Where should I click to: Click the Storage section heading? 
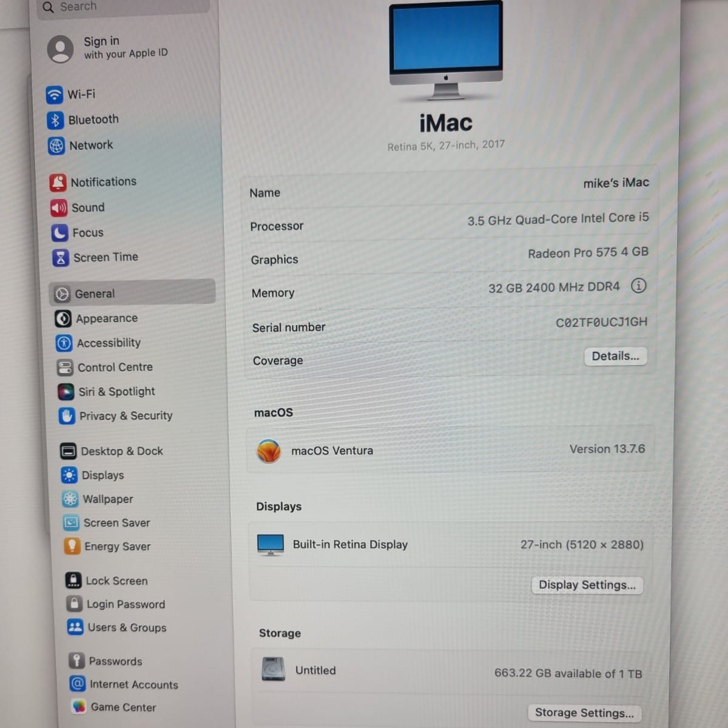[280, 633]
